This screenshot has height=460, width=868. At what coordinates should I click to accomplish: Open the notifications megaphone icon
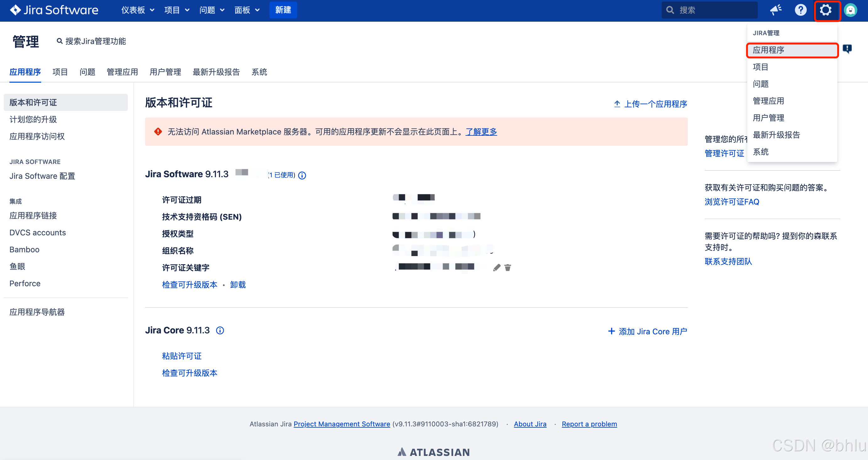(776, 10)
